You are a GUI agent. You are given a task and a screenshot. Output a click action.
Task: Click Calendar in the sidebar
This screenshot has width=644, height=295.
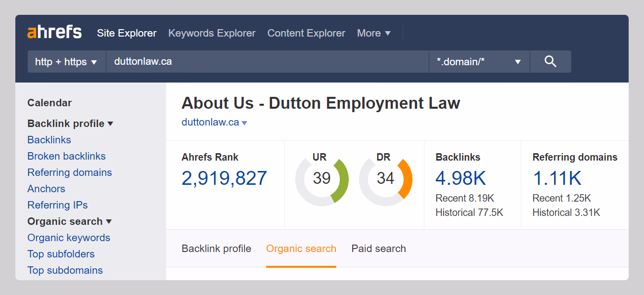49,103
